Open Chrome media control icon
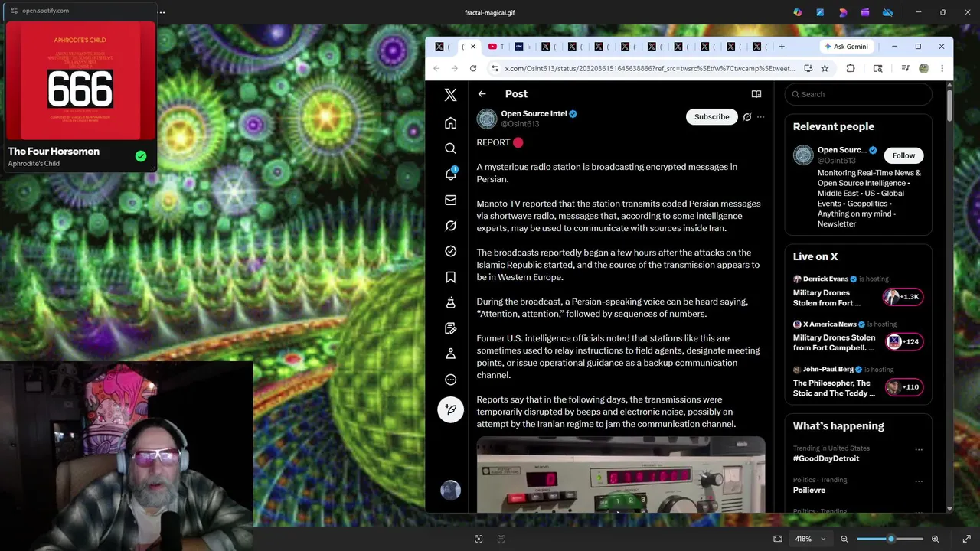Screen dimensions: 980x551 coord(905,68)
